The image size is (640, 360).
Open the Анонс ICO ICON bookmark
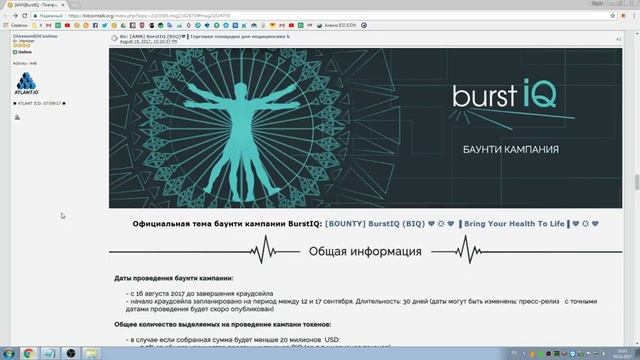[336, 25]
